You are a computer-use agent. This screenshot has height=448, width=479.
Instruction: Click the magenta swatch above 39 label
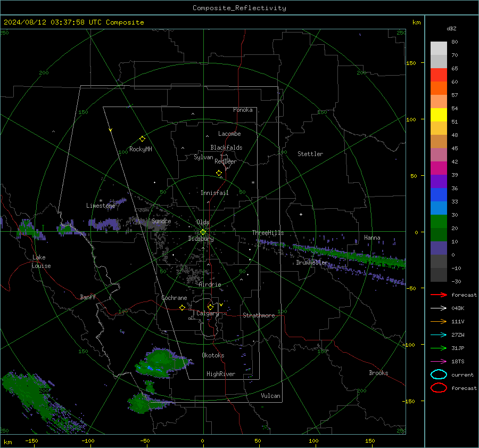click(439, 168)
